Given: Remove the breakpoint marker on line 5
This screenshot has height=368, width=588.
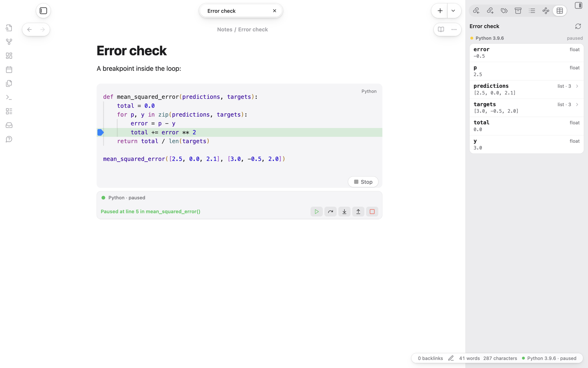Looking at the screenshot, I should coord(101,132).
